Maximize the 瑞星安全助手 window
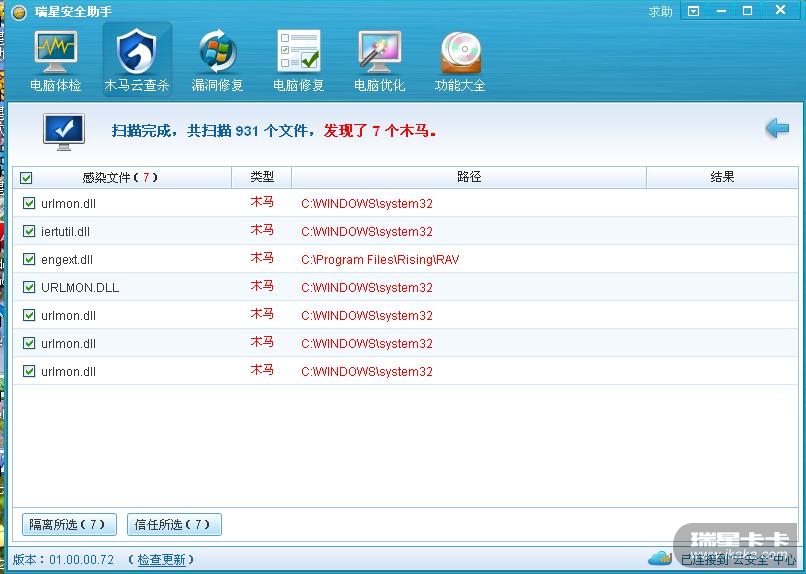The width and height of the screenshot is (806, 574). click(x=748, y=11)
